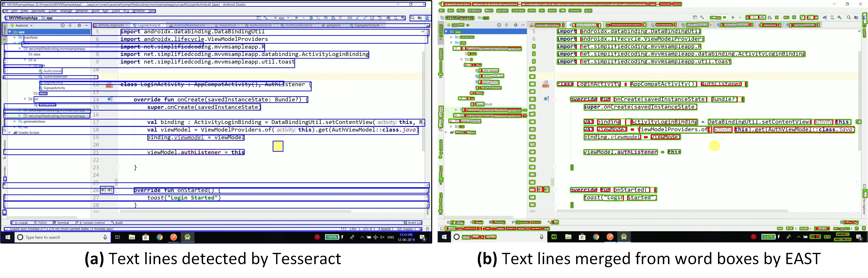Open the Android view dropdown in left Project panel
868x278 pixels.
pos(24,25)
